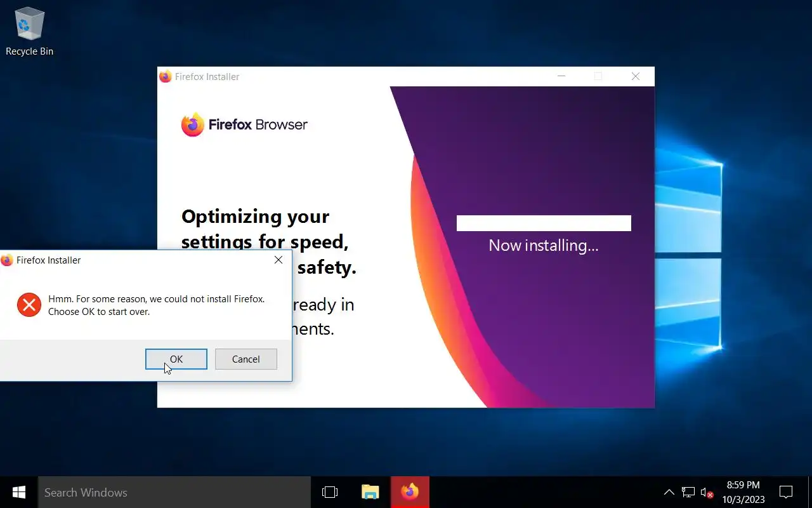Click the 'could not install Firefox' error message
812x508 pixels.
pyautogui.click(x=157, y=305)
